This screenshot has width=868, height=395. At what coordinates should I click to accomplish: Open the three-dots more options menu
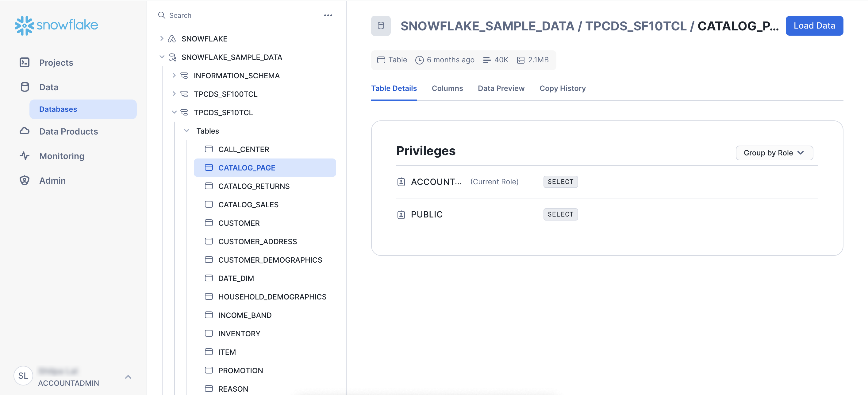pyautogui.click(x=328, y=16)
